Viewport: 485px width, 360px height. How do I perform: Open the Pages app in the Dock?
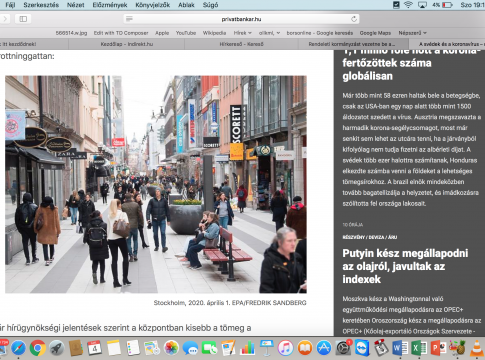coord(228,348)
